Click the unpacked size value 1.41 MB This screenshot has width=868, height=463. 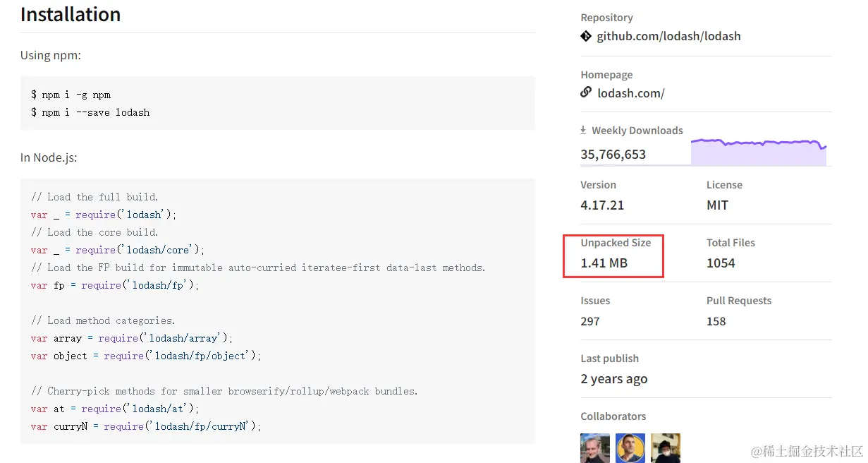(604, 263)
